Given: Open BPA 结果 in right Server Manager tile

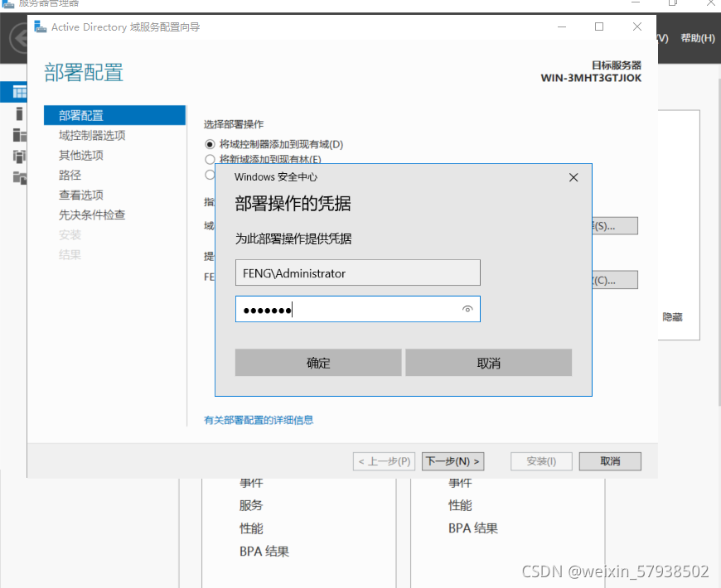Looking at the screenshot, I should tap(473, 528).
